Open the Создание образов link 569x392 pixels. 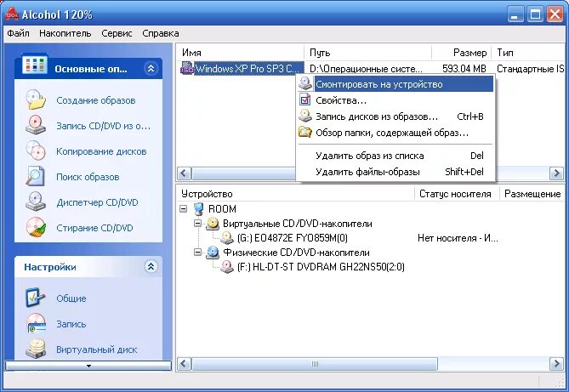pos(96,100)
